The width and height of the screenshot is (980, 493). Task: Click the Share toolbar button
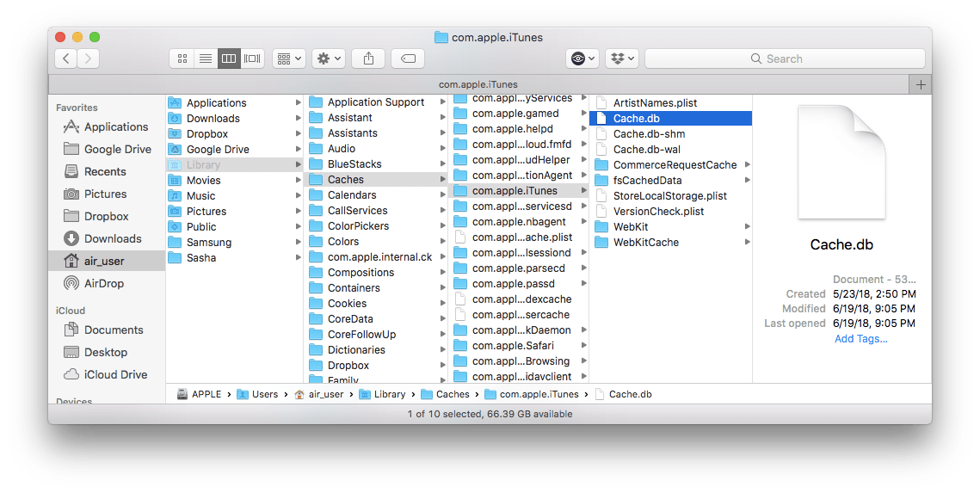[x=369, y=59]
